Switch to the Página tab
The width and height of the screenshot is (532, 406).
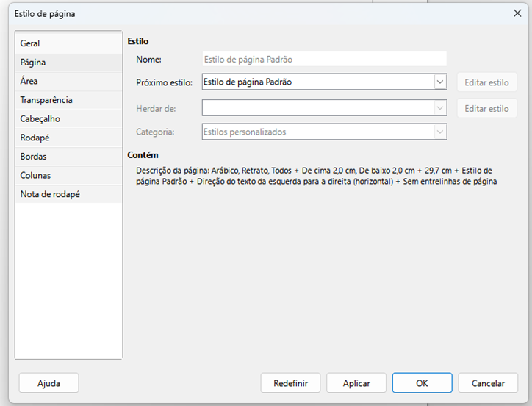coord(33,63)
